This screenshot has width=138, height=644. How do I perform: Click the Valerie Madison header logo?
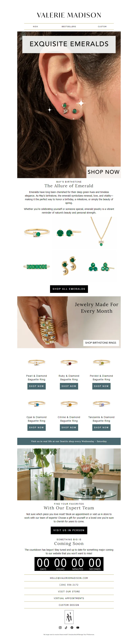[x=69, y=15]
